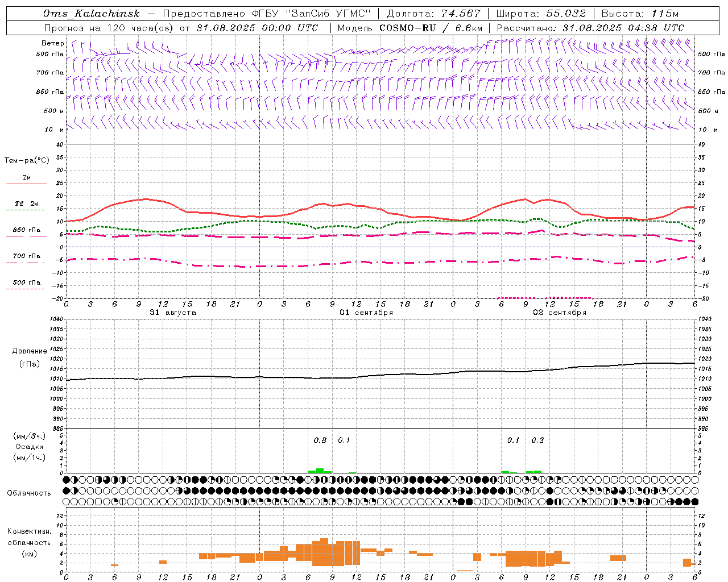Click the forecast line Прогноз на 120 часа(ов)

109,28
